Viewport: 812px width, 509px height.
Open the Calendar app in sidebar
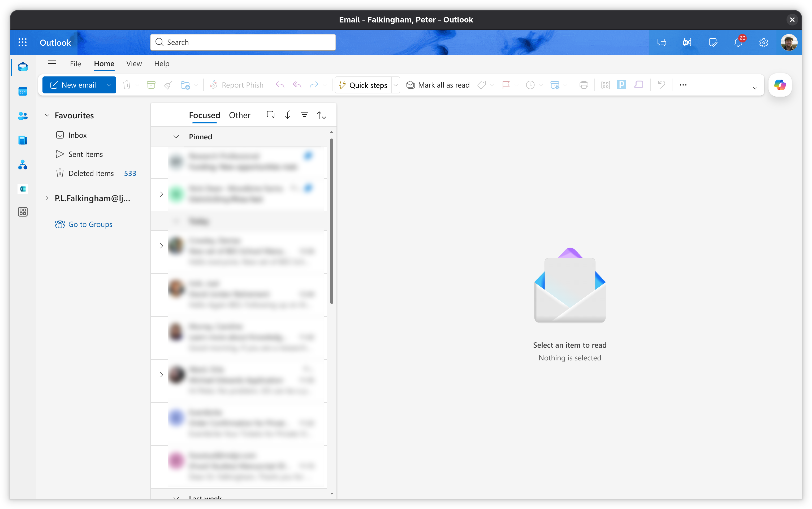tap(23, 91)
